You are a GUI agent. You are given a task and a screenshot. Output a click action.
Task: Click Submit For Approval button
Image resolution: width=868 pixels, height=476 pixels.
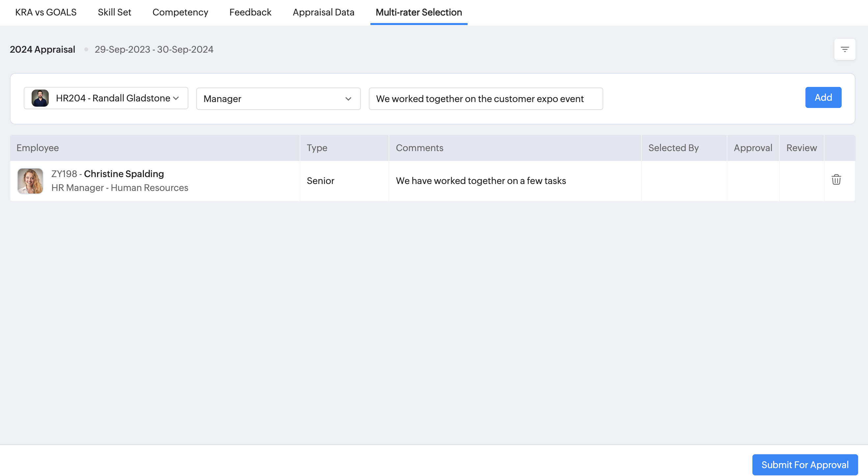coord(805,464)
